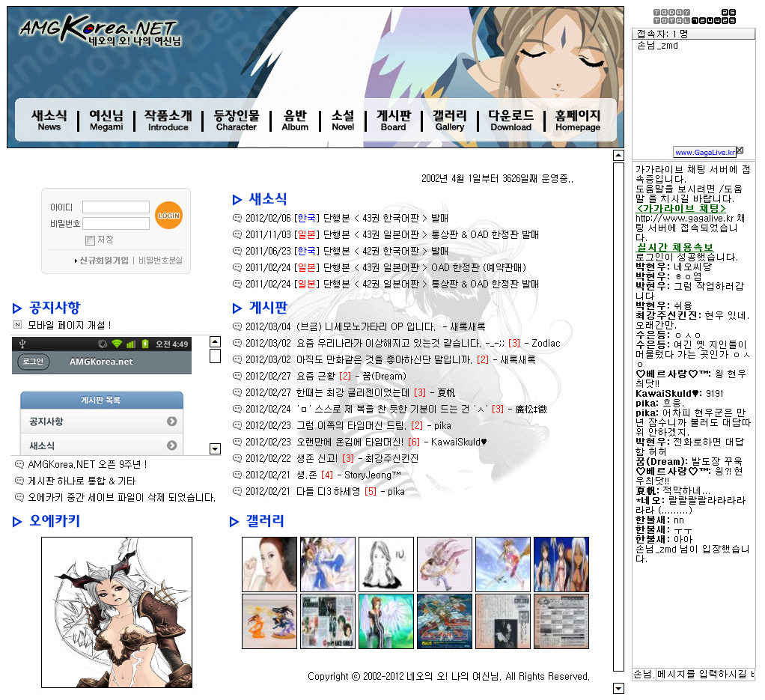Click the arrow icon on 새소식 mobile row
The height and width of the screenshot is (700, 765).
point(171,445)
